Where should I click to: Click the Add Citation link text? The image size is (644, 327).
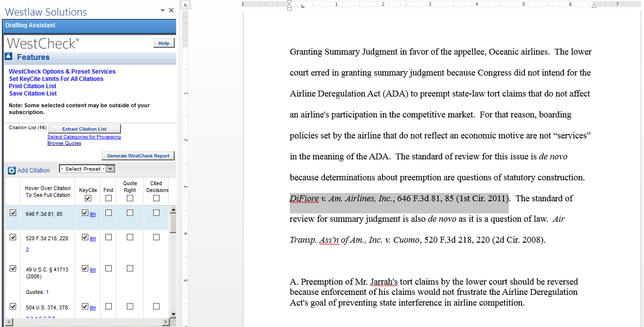[34, 170]
